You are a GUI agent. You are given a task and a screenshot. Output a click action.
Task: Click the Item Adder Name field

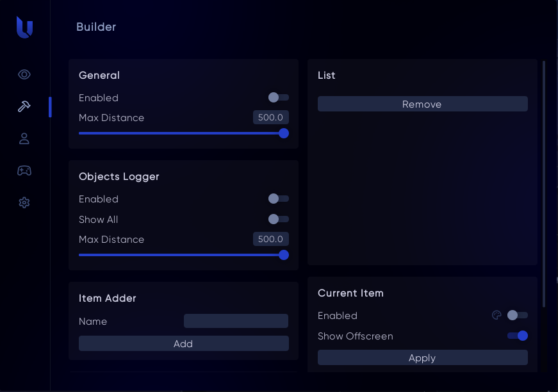pos(236,321)
